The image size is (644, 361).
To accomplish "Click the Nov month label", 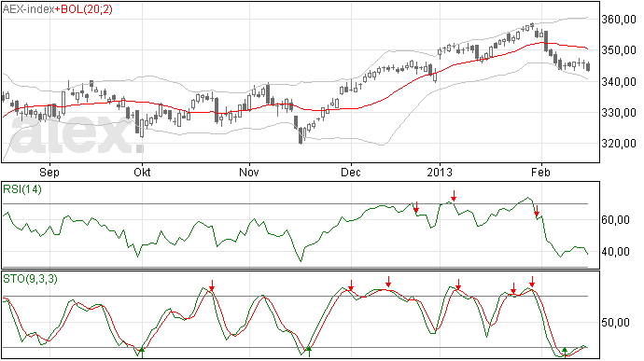I will pos(249,172).
